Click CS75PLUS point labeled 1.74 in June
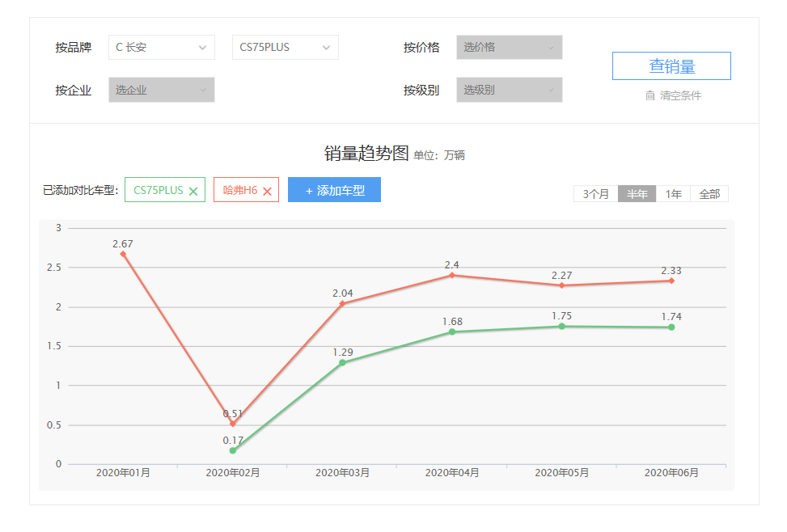The image size is (787, 532). pyautogui.click(x=671, y=327)
